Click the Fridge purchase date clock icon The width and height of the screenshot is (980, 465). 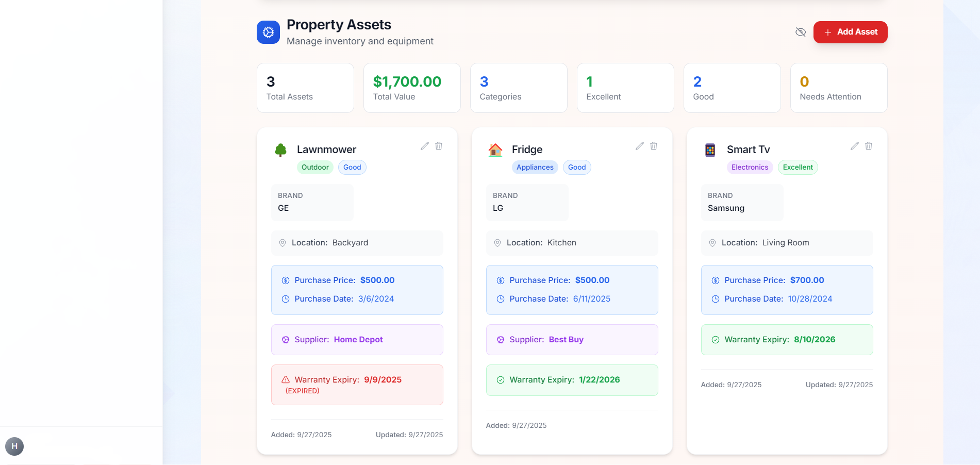(x=501, y=299)
